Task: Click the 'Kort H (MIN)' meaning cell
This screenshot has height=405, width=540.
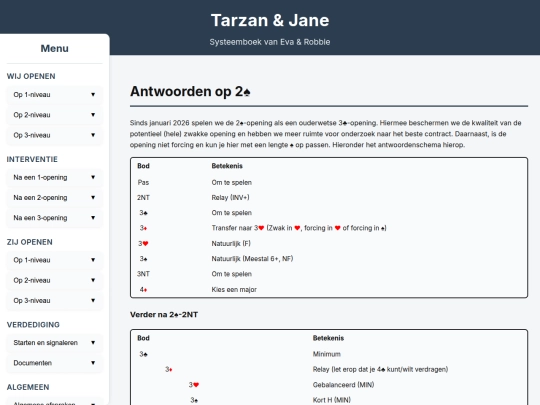Action: tap(332, 400)
